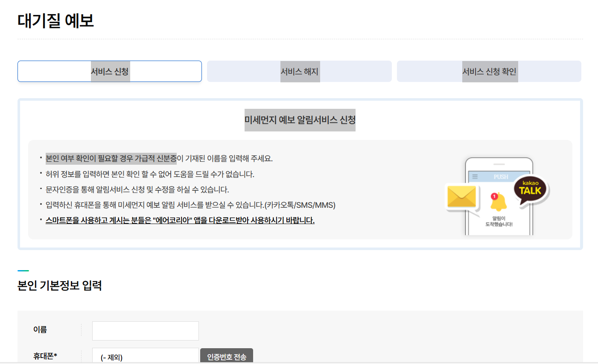The width and height of the screenshot is (598, 364).
Task: Click the 본인 기본정보 입력 section header
Action: pos(60,286)
